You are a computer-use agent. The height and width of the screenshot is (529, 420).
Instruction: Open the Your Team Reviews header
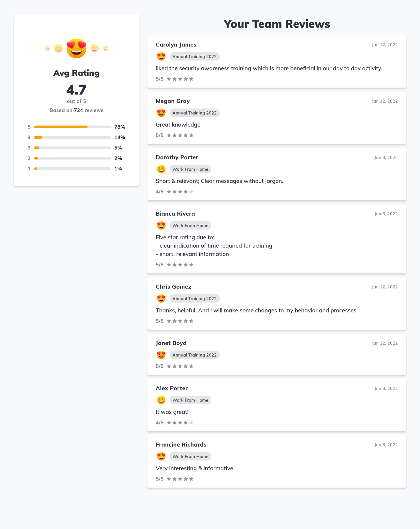click(x=277, y=24)
